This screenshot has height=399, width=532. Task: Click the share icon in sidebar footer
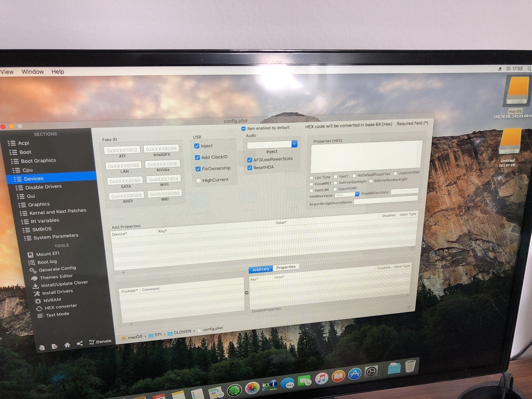80,344
